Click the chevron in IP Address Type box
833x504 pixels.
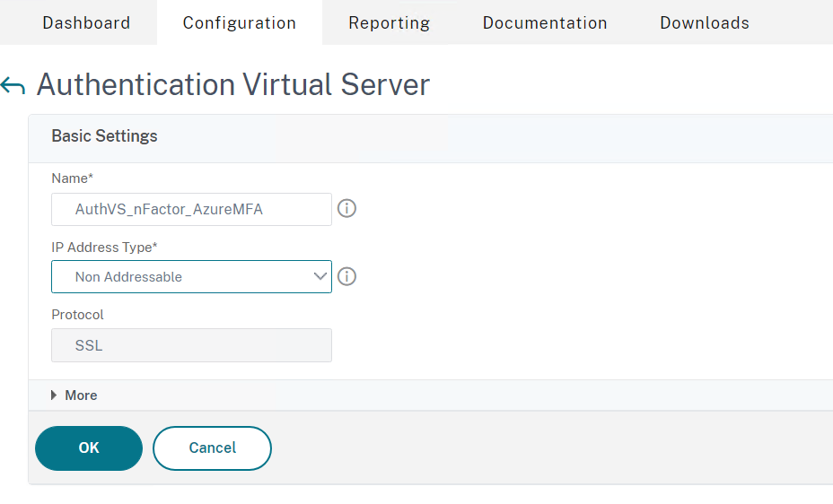[320, 276]
